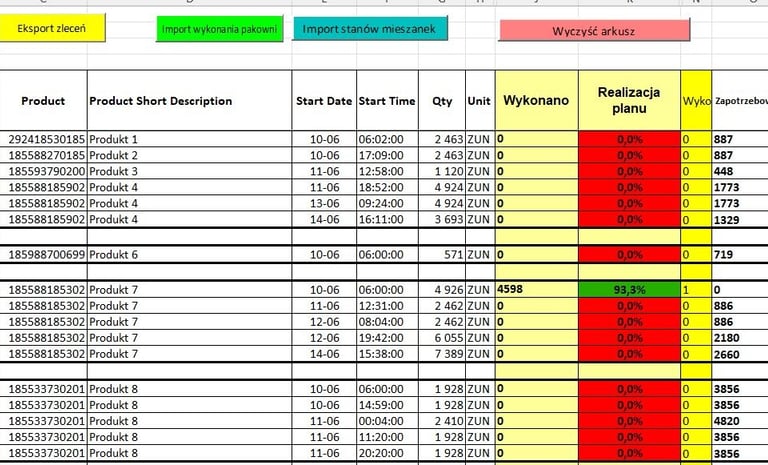768x465 pixels.
Task: Select start time cell 12:58:00
Action: click(x=387, y=171)
